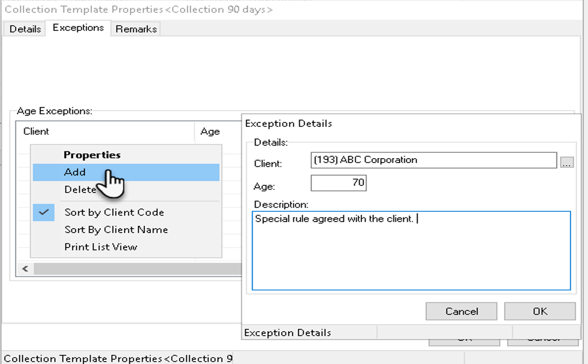
Task: Cancel the Exception Details dialog
Action: point(461,311)
